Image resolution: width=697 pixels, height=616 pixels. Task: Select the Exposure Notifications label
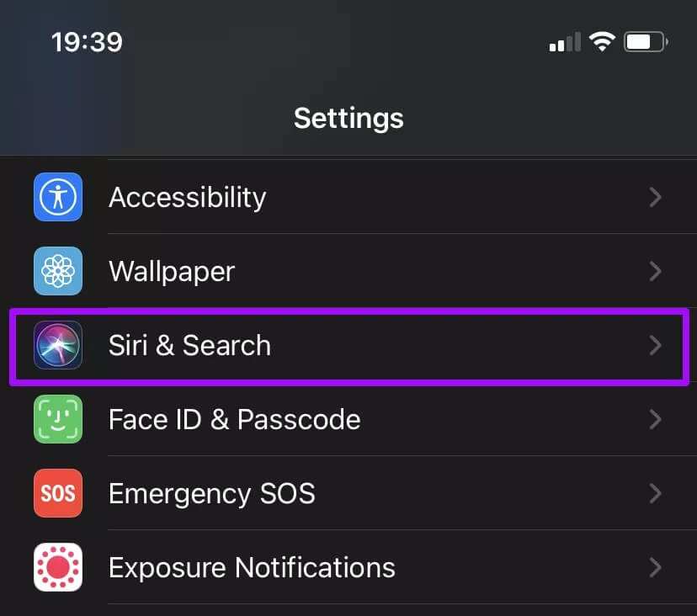point(253,567)
